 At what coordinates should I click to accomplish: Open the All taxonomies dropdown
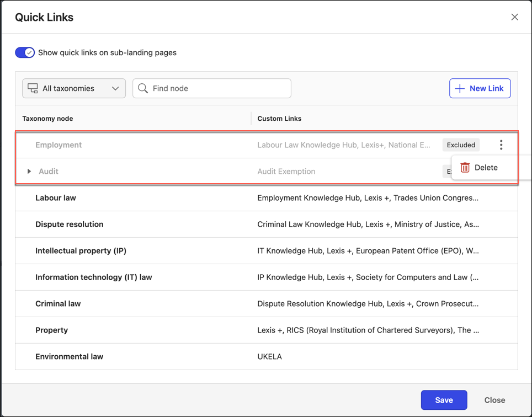[74, 88]
